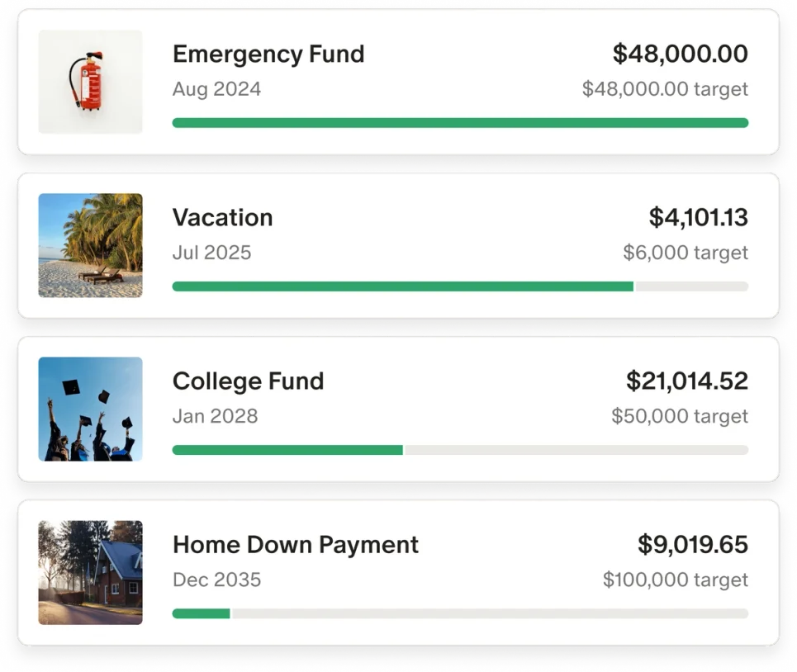This screenshot has width=797, height=672.
Task: Click the $6,000 target label
Action: [685, 253]
